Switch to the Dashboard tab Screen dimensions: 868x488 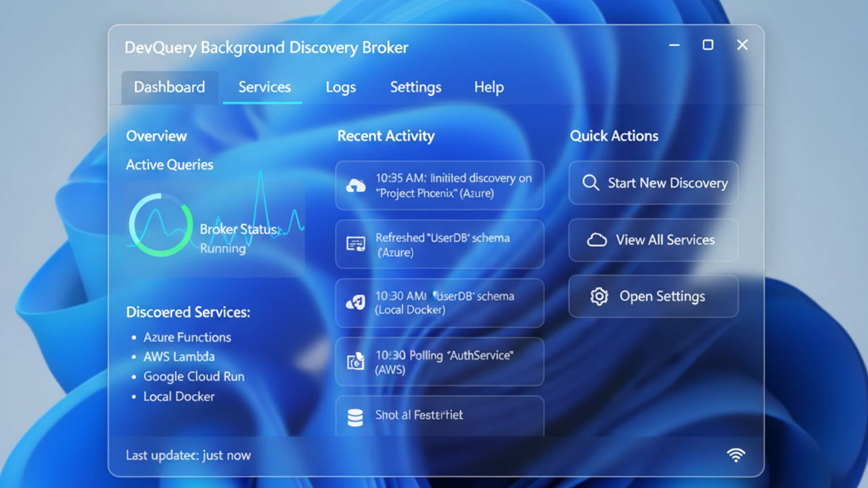[x=170, y=87]
